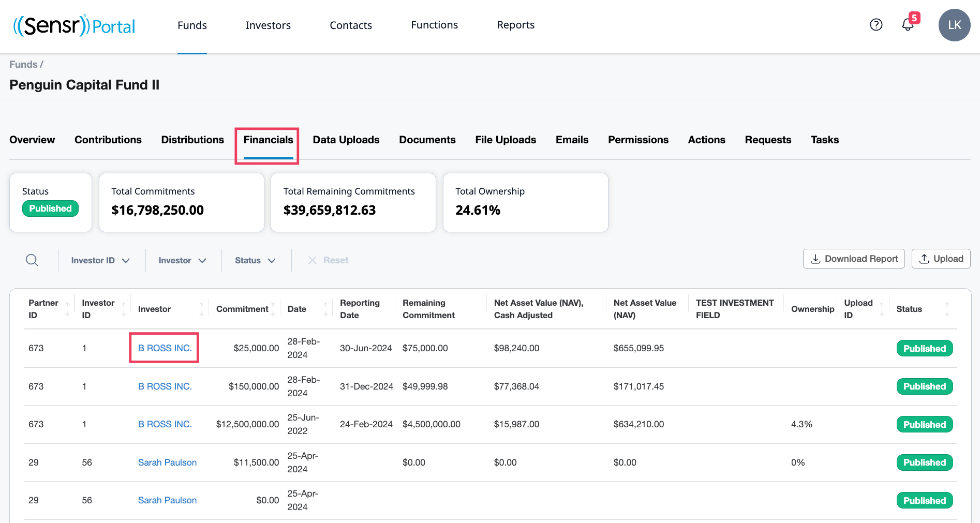Click the $4,500,000.00 remaining commitment cell

[432, 424]
